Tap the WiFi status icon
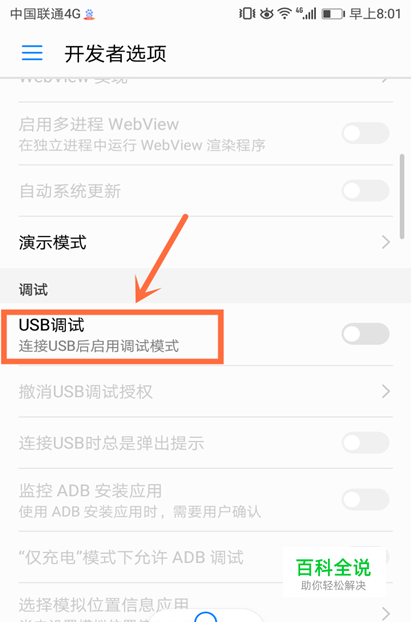The image size is (411, 622). click(284, 14)
